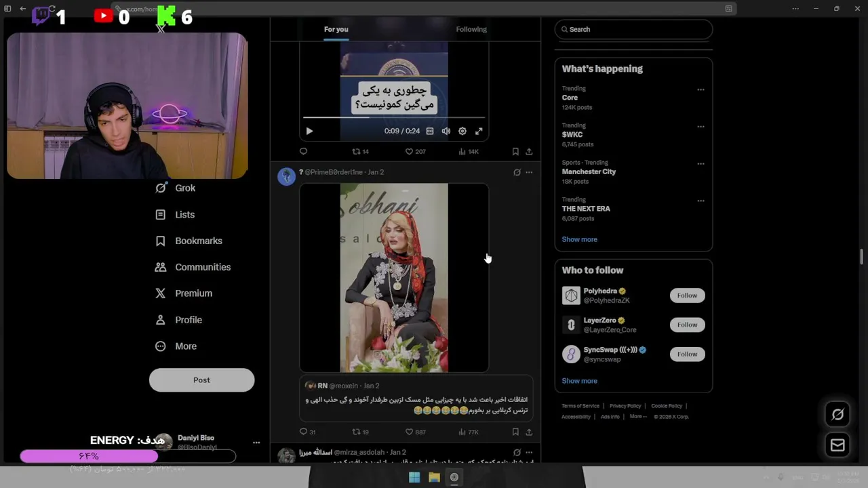Bookmark the video post

tap(515, 152)
